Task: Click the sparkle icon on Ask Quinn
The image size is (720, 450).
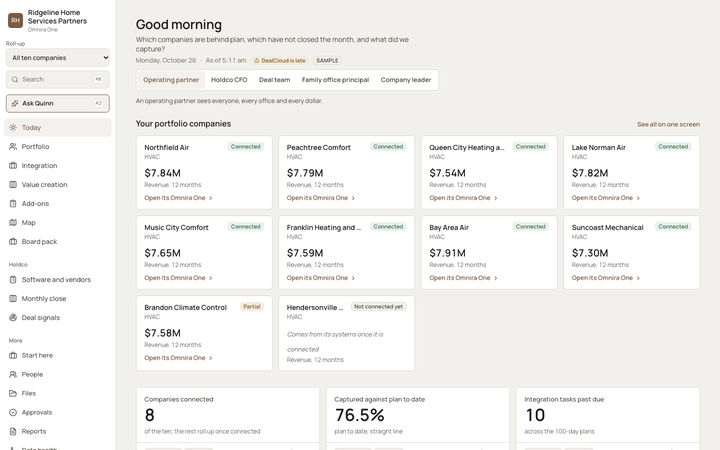Action: click(x=15, y=103)
